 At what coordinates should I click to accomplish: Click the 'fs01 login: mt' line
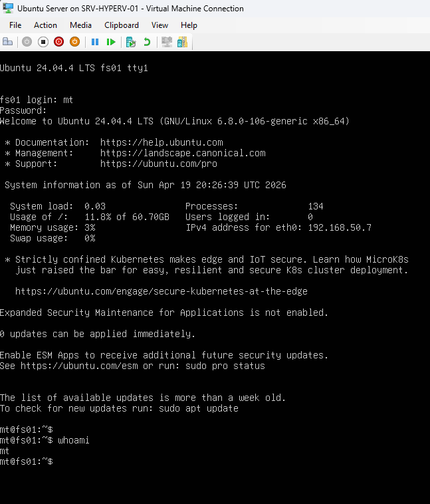coord(37,100)
